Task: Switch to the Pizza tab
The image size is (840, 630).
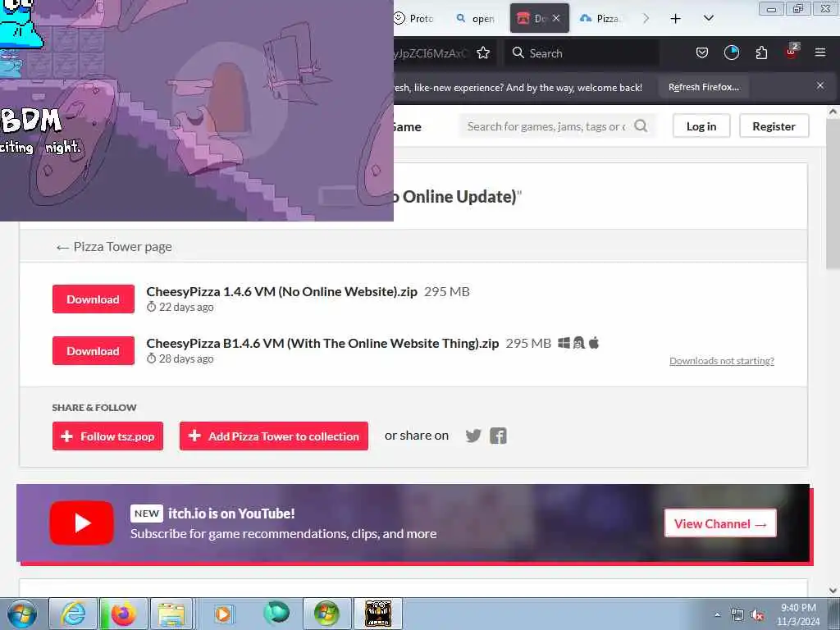Action: [x=600, y=19]
